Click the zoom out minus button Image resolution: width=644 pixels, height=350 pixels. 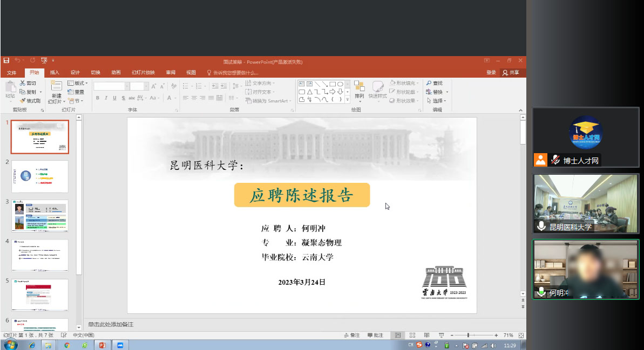pos(452,335)
